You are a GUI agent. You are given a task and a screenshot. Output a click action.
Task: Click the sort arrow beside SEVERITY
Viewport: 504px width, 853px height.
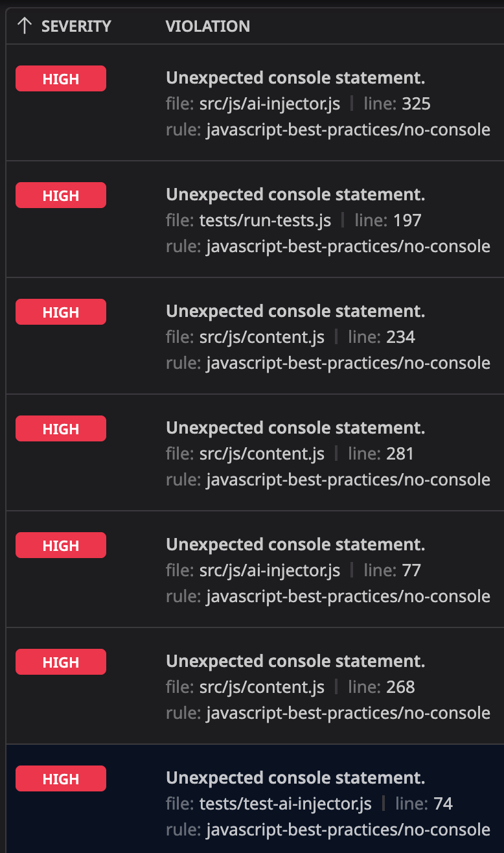tap(25, 26)
